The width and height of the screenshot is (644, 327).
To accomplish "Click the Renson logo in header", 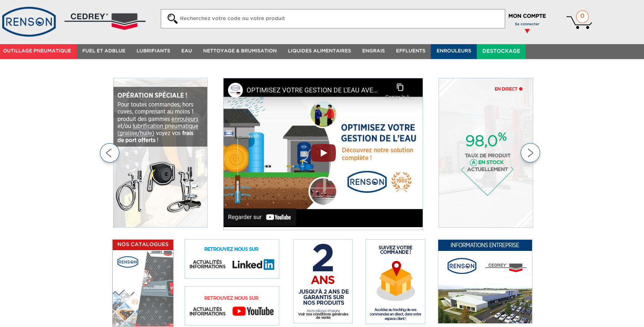I will coord(29,22).
